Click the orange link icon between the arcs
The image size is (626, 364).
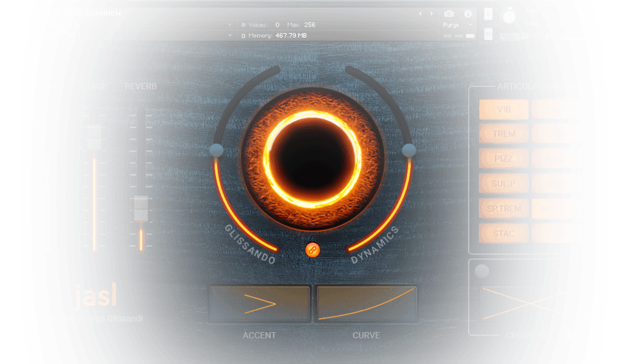point(312,249)
